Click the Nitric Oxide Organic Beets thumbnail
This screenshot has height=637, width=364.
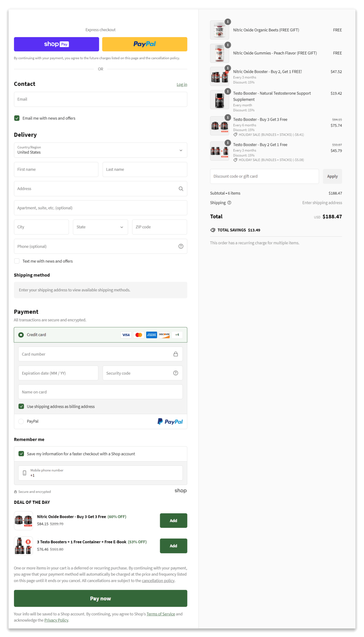pos(220,30)
